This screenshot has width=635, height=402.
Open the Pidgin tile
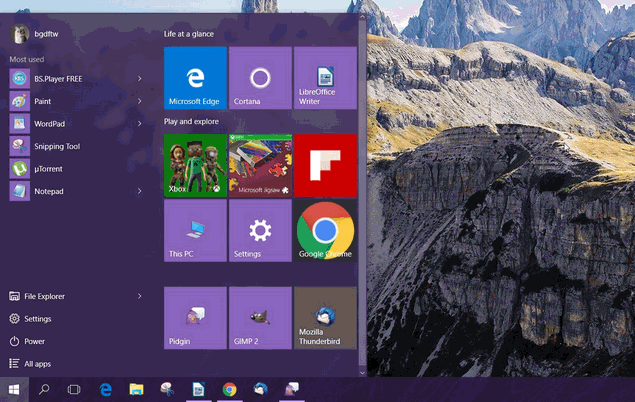pos(195,318)
